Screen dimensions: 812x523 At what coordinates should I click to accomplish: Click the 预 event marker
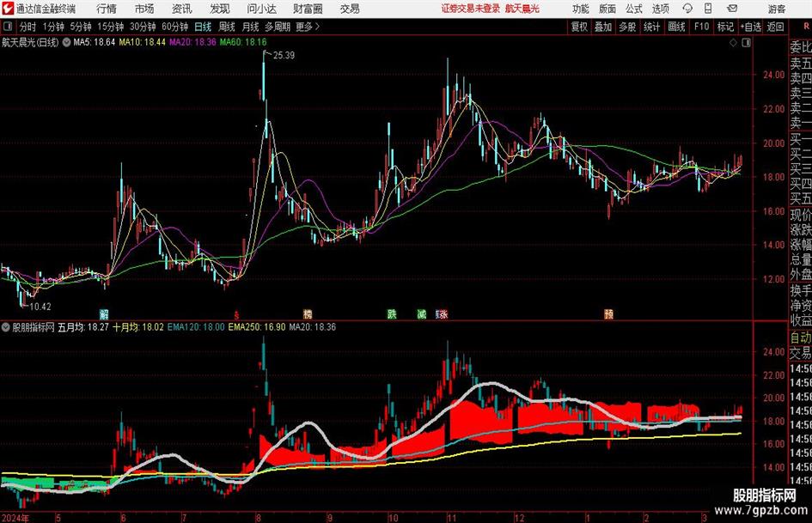click(609, 313)
